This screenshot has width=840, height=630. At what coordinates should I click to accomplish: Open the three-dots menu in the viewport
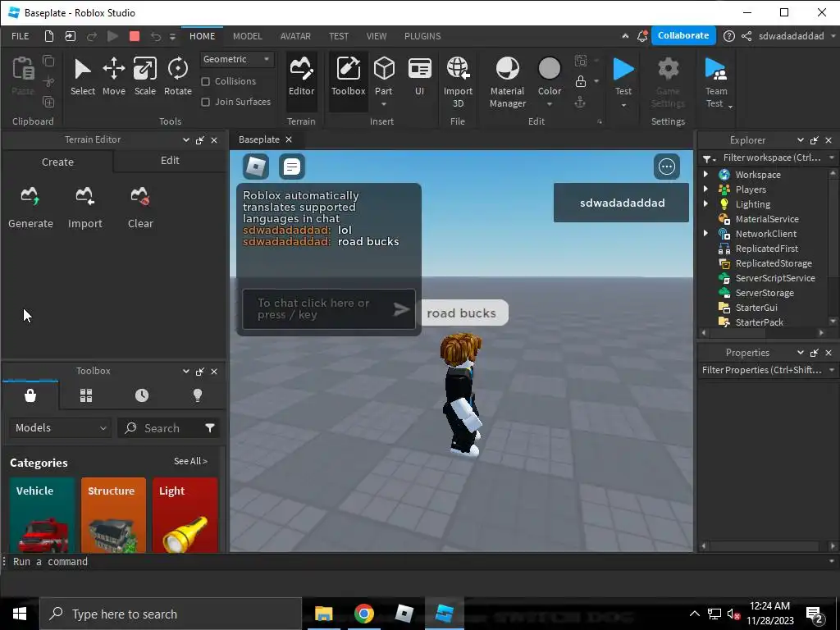(x=666, y=167)
